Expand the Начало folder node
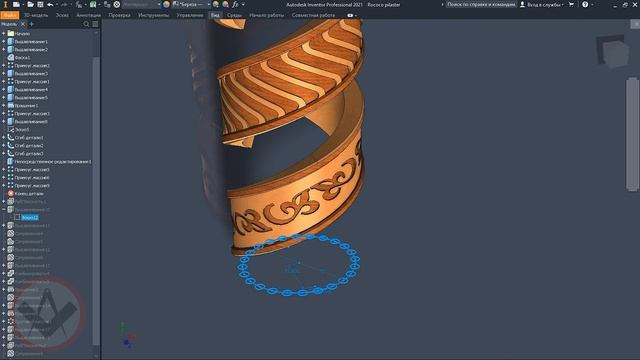The image size is (640, 360). 4,33
